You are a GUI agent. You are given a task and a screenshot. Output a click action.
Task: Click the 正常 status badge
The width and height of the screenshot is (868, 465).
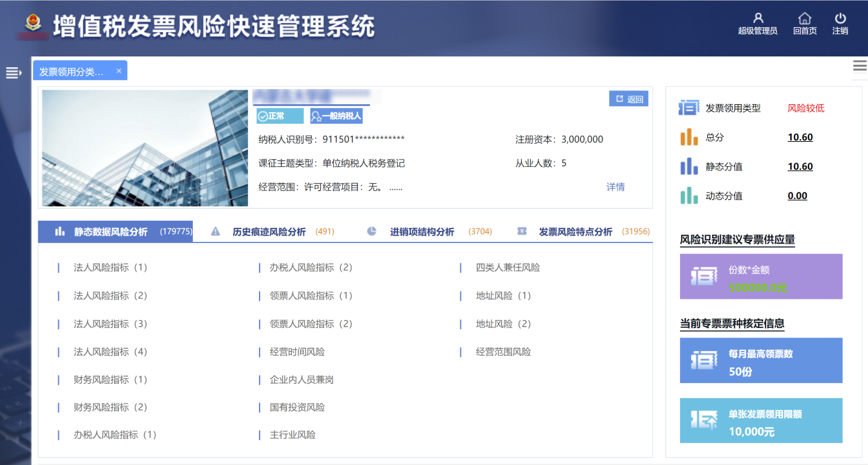[x=280, y=116]
